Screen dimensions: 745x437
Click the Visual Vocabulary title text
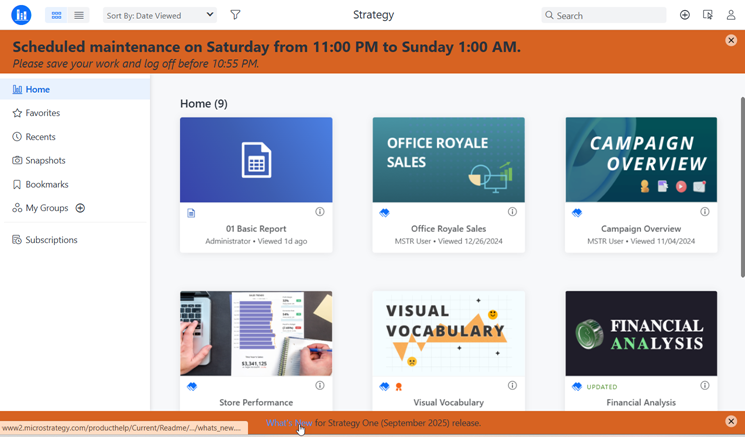point(449,402)
